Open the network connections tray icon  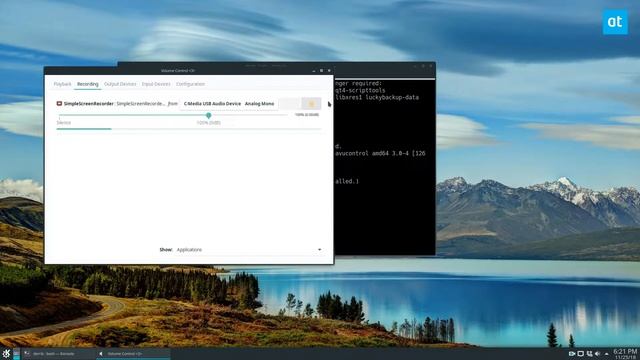(589, 353)
